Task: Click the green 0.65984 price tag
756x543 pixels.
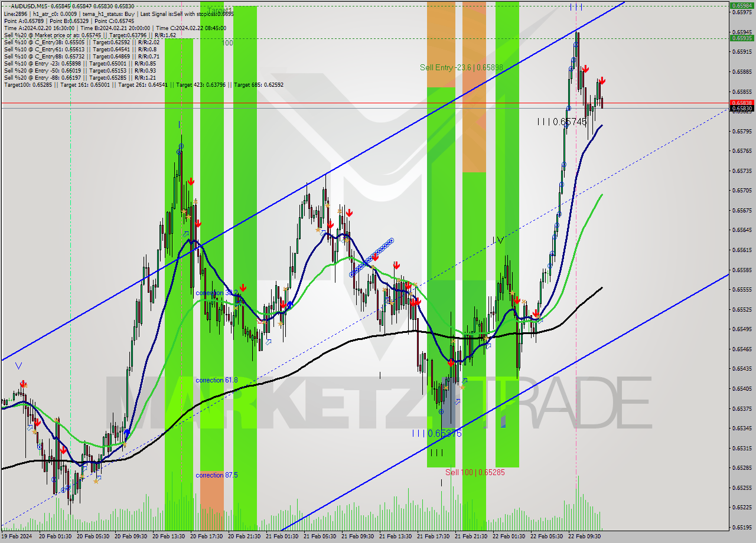Action: pyautogui.click(x=742, y=5)
